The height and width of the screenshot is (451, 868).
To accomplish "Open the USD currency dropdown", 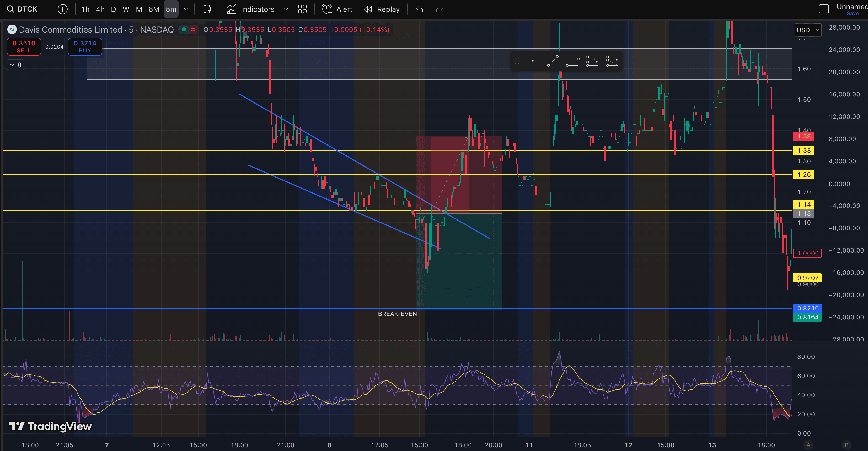I will (808, 30).
